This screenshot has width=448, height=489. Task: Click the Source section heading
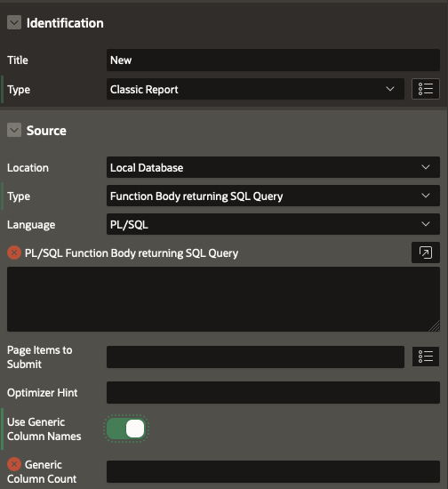(46, 131)
